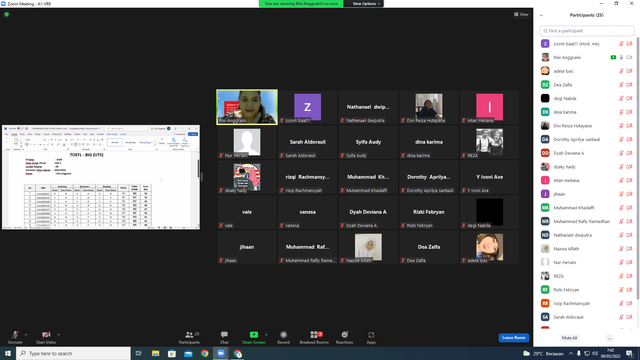
Task: Select Divi Reiza Hutajaha video tile
Action: pyautogui.click(x=429, y=107)
